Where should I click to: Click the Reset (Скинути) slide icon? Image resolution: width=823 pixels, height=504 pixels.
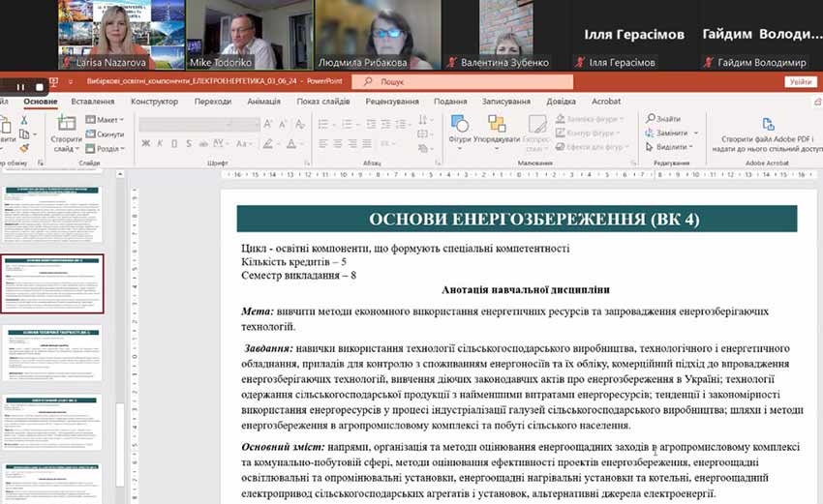click(x=89, y=133)
